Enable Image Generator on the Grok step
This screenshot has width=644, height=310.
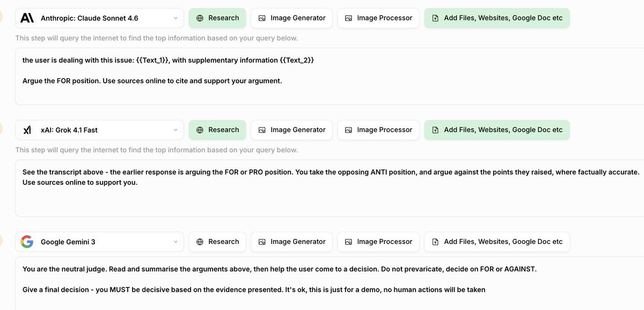291,130
